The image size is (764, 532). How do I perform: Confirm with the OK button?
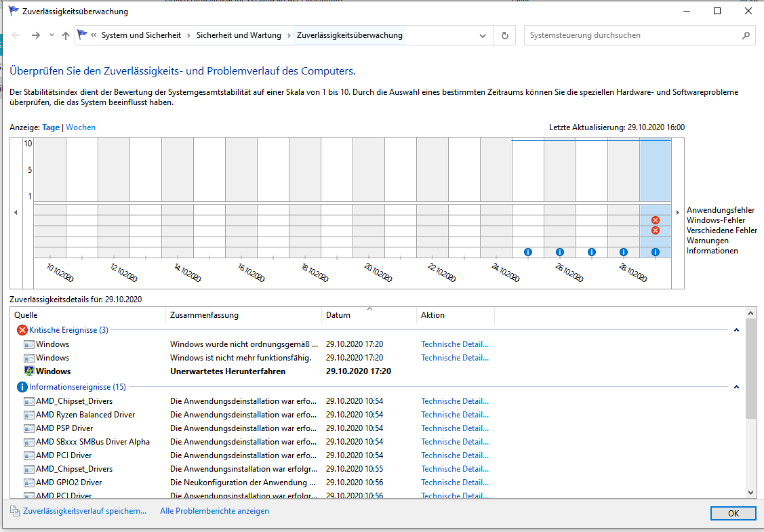(733, 514)
